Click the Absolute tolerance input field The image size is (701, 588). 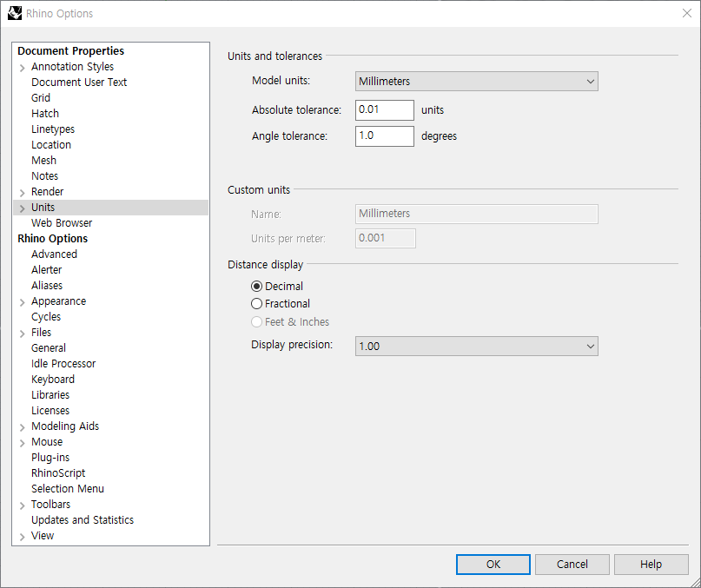pos(385,110)
